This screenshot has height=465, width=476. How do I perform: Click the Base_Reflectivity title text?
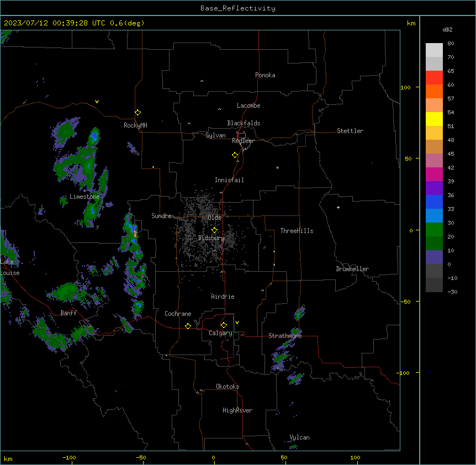tap(238, 8)
